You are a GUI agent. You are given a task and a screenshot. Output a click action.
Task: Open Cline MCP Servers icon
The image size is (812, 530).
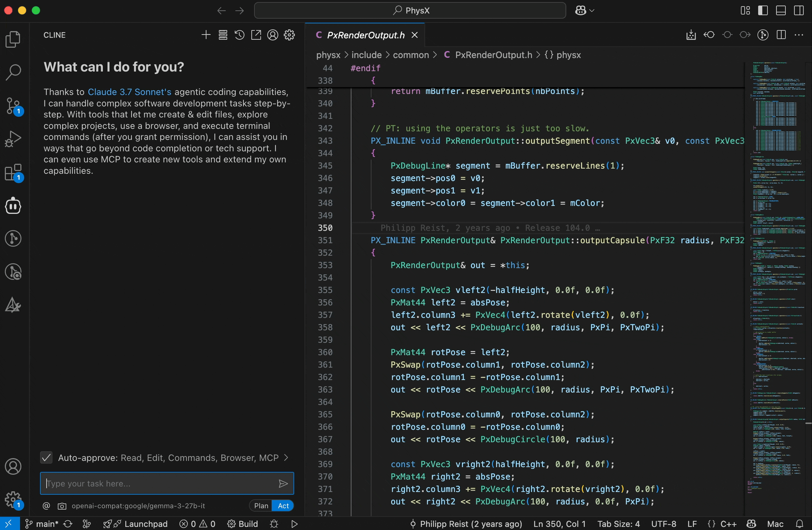[x=223, y=35]
